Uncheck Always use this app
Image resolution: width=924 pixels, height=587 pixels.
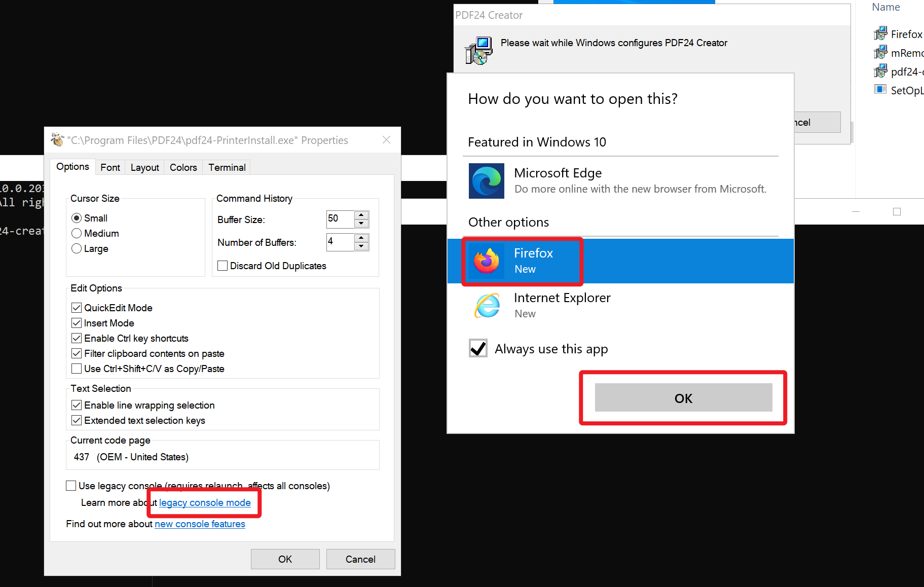click(x=478, y=349)
